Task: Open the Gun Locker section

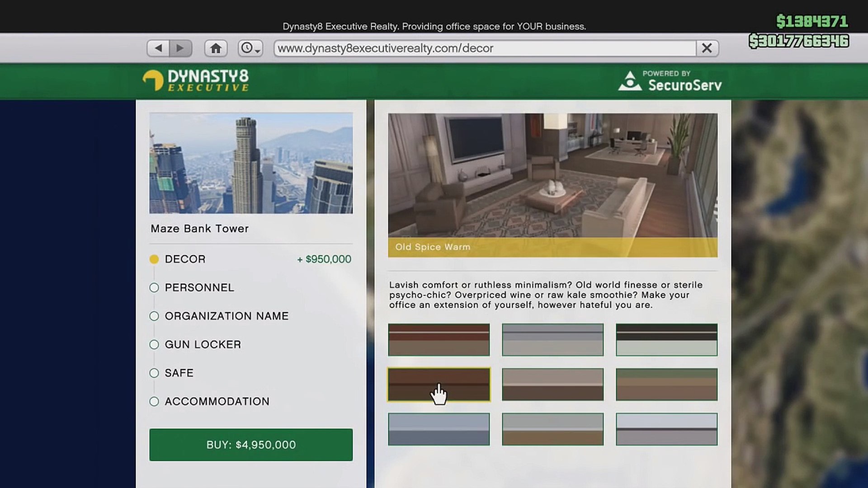Action: click(x=154, y=344)
